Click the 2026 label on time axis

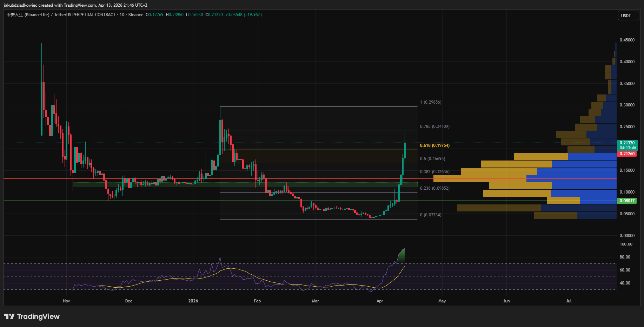tap(193, 301)
